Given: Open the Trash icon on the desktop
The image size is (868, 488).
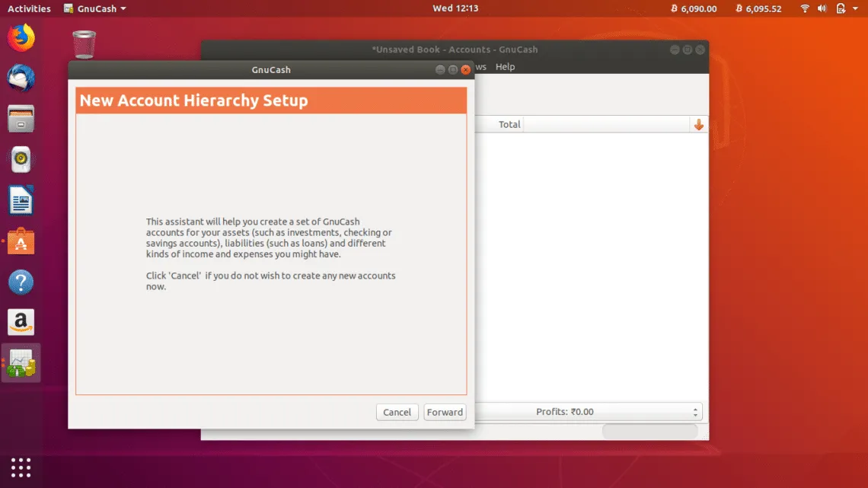Looking at the screenshot, I should pos(84,44).
